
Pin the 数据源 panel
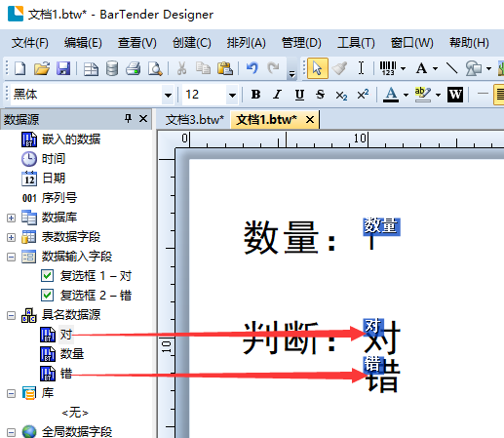128,118
